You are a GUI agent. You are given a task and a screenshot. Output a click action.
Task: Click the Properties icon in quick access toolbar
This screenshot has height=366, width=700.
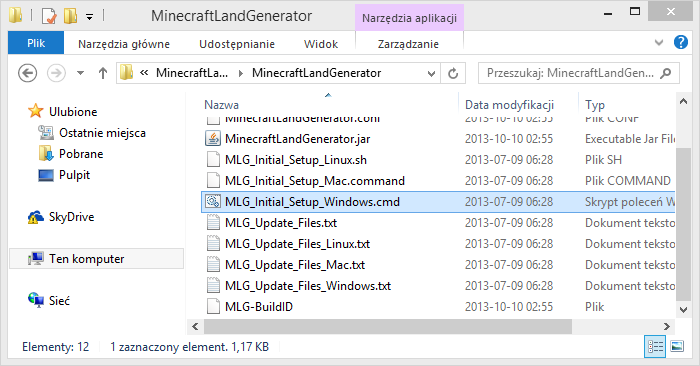click(x=49, y=16)
